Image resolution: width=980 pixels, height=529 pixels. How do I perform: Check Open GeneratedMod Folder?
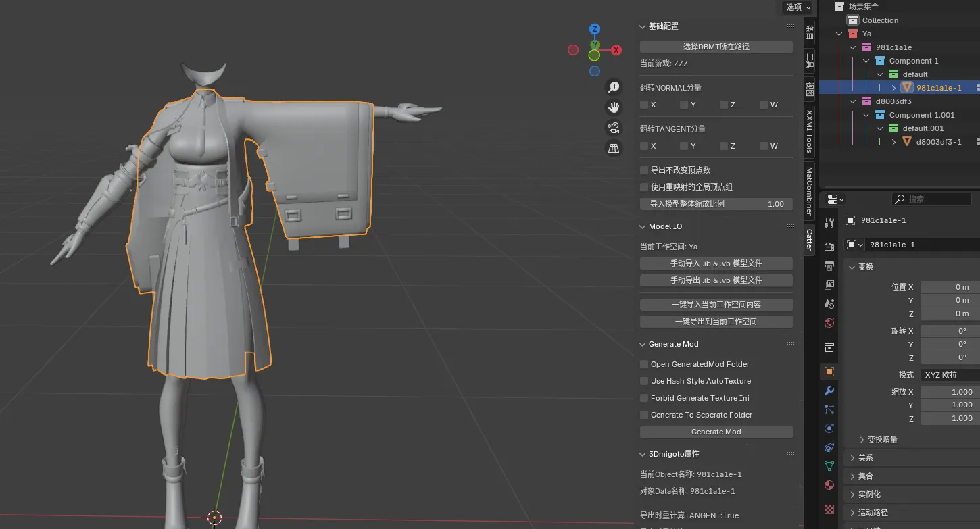644,364
